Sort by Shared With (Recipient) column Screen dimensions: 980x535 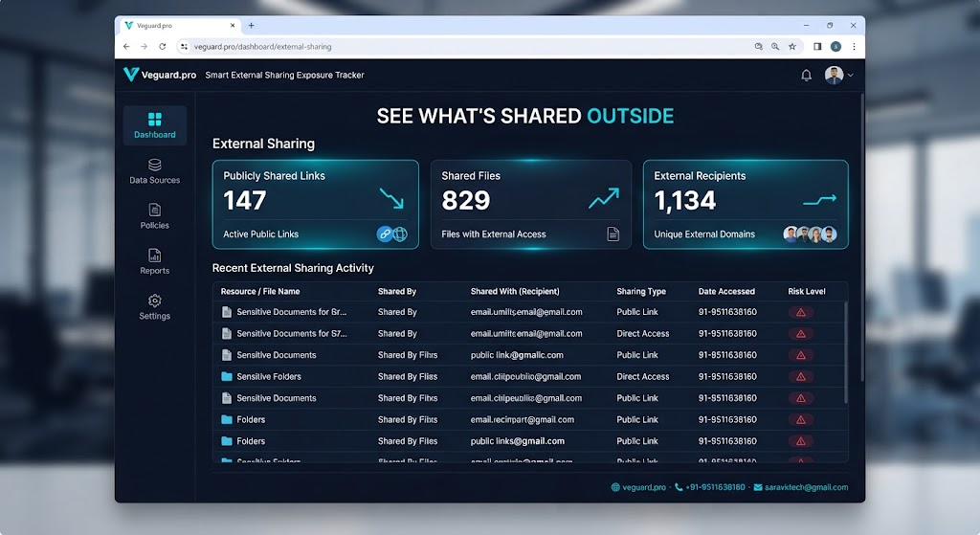[515, 291]
